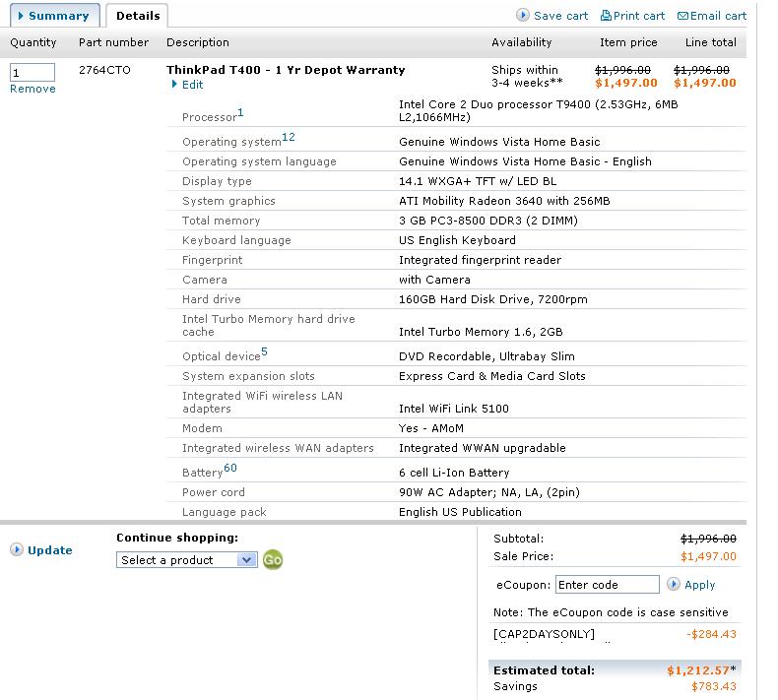Screen dimensions: 778x700
Task: Click 'Integrated WWAN upgradable' value
Action: click(483, 448)
